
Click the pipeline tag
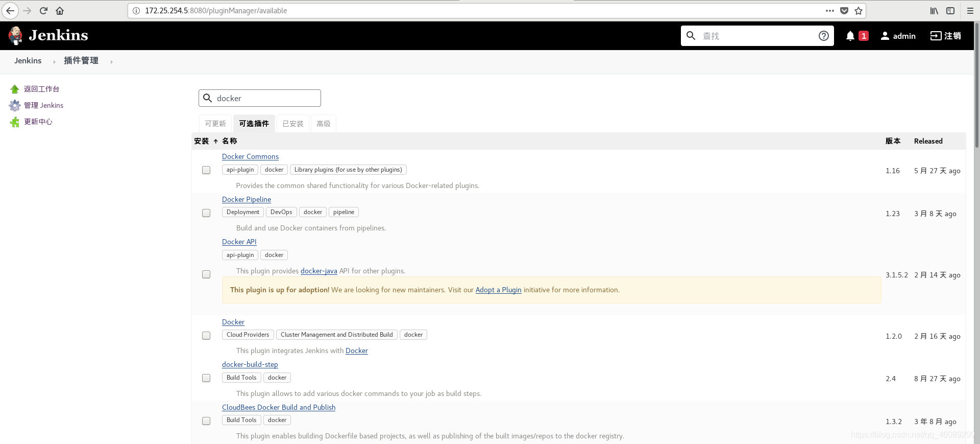344,212
